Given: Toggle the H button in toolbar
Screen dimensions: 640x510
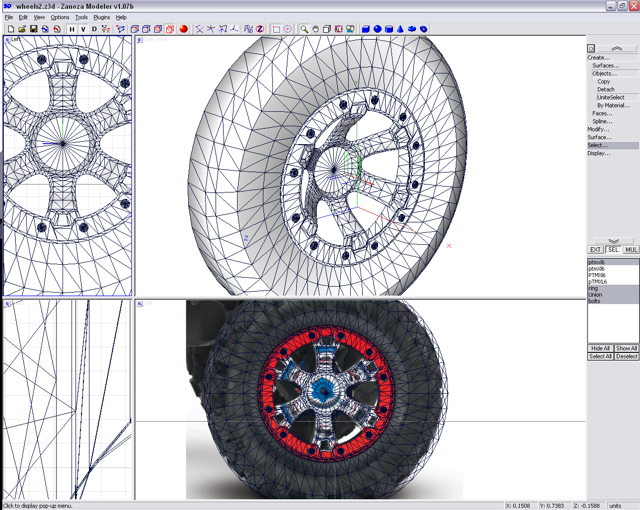Looking at the screenshot, I should 72,29.
